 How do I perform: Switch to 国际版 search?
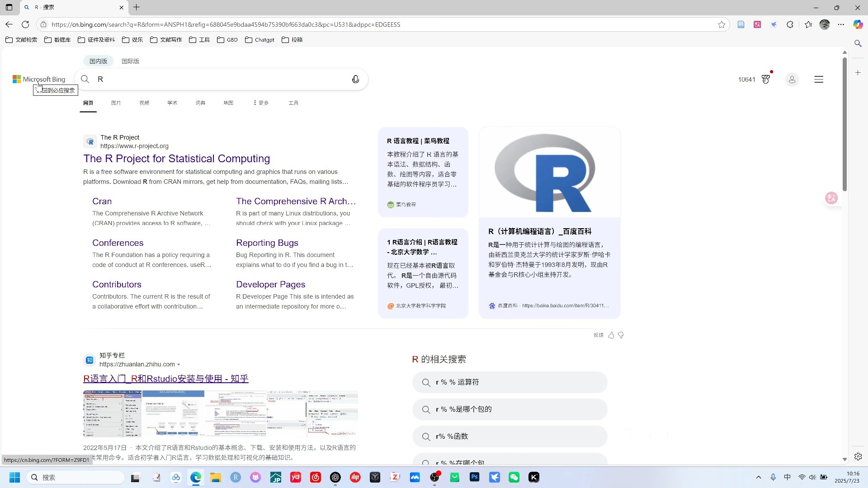(130, 61)
